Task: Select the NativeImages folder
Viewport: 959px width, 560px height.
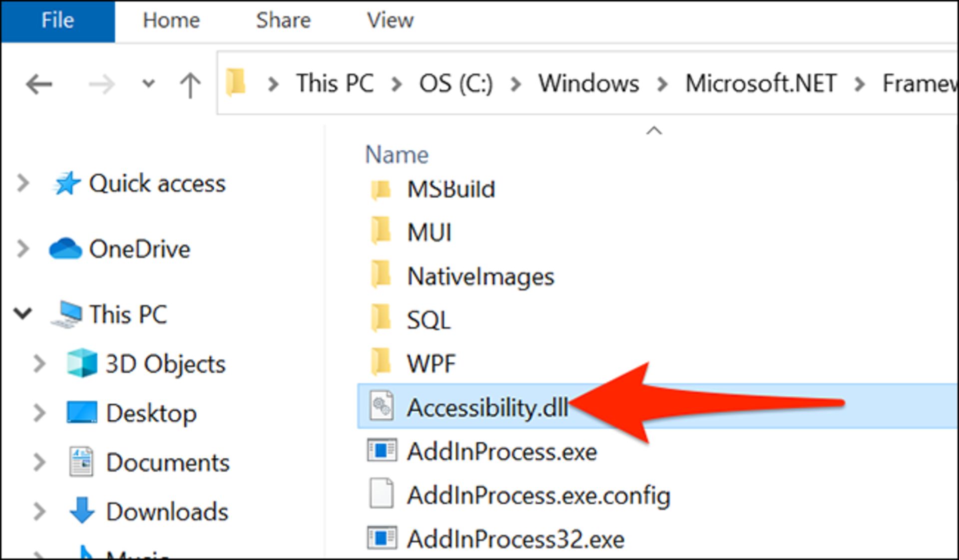Action: pyautogui.click(x=480, y=277)
